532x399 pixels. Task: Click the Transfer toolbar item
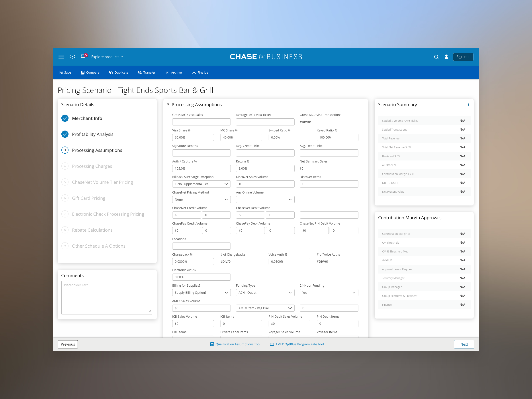[x=147, y=72]
